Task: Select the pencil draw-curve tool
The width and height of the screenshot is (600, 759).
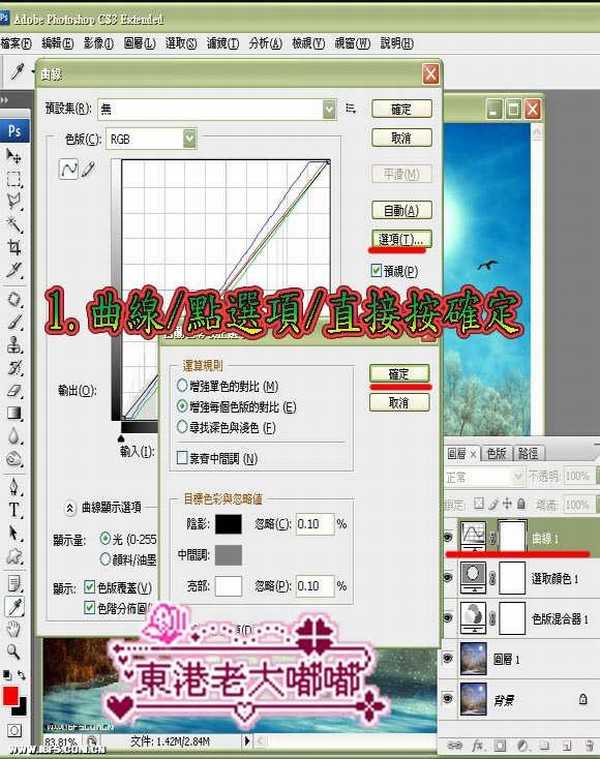Action: [x=88, y=170]
